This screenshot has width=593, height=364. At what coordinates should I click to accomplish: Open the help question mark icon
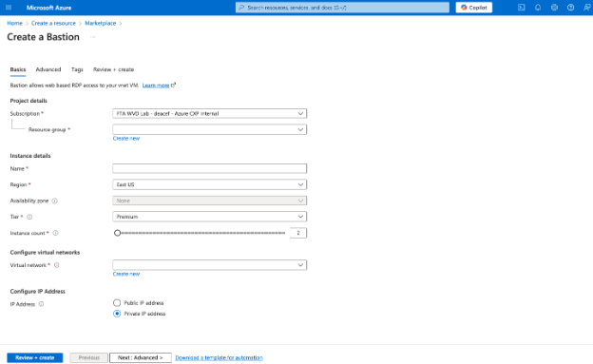(x=571, y=8)
